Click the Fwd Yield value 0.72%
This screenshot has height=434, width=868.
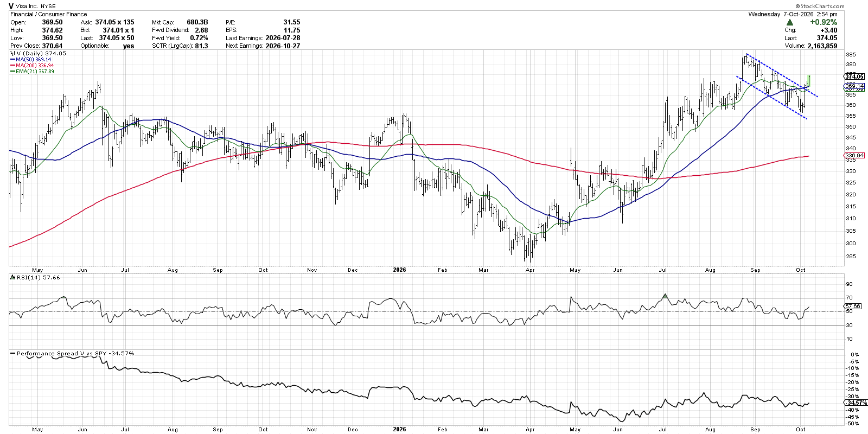[x=199, y=38]
